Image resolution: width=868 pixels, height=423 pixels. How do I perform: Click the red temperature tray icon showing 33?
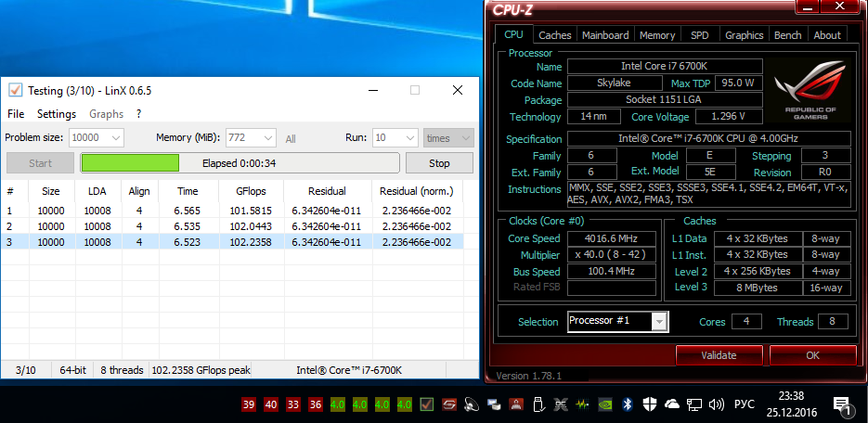coord(293,404)
